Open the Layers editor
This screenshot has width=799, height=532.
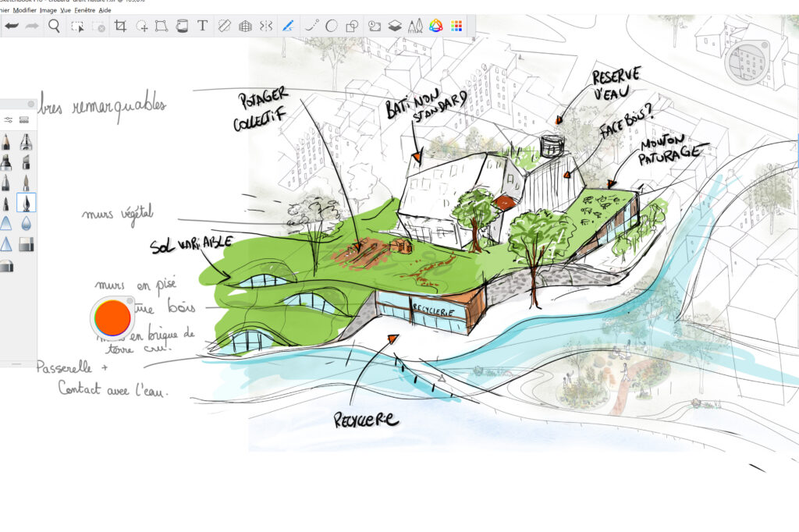[x=395, y=26]
